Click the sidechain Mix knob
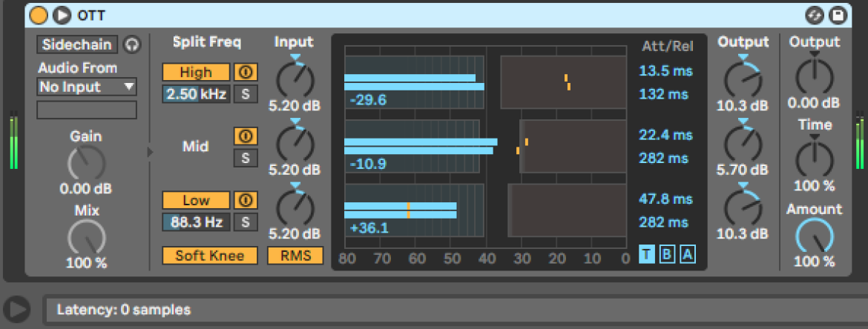868x329 pixels. pos(86,238)
